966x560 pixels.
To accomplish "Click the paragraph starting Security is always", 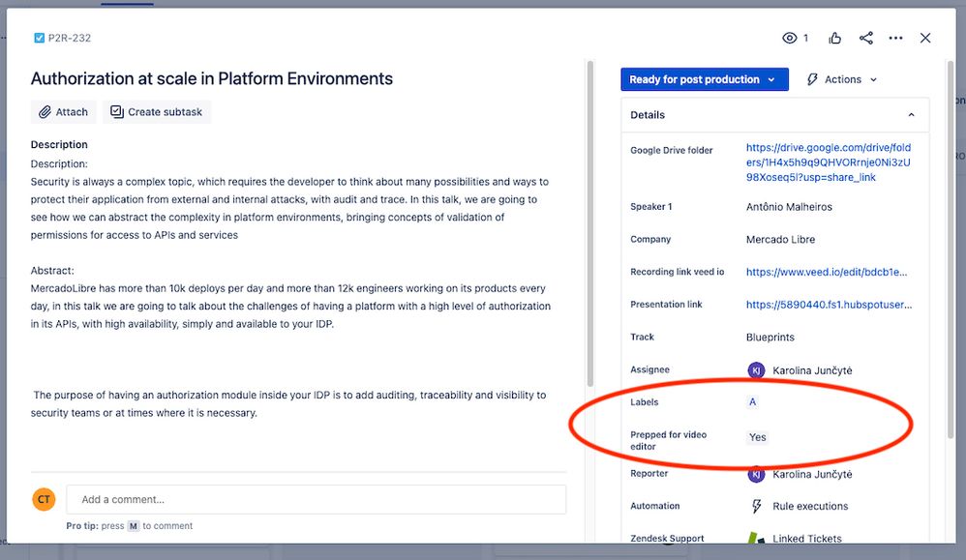I will [289, 209].
